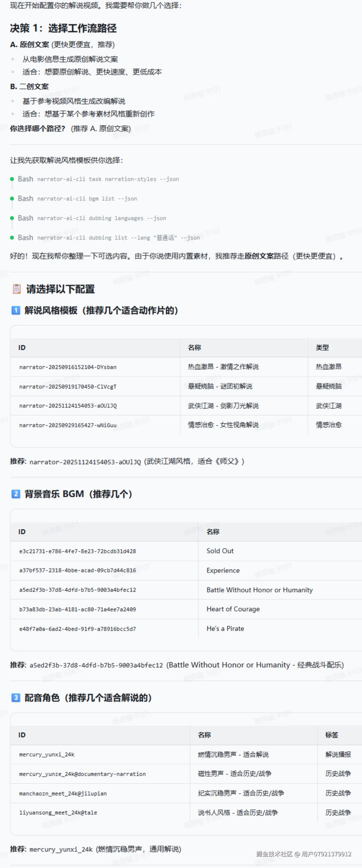Click the number 2 badge before 背景音乐 BGM
This screenshot has width=362, height=868.
click(15, 494)
